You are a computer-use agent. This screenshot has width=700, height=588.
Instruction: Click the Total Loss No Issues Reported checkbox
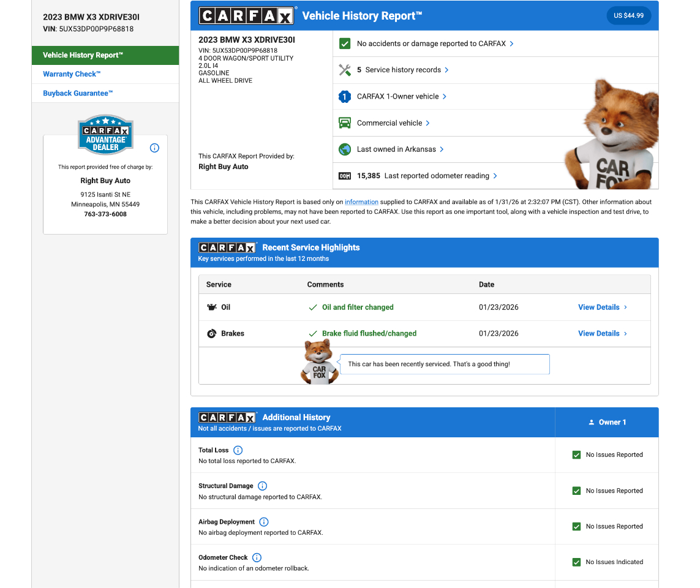(576, 455)
